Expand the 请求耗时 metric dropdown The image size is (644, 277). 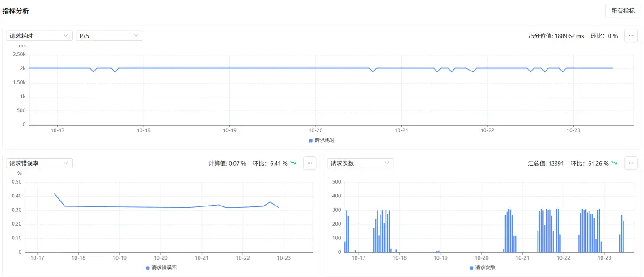39,36
